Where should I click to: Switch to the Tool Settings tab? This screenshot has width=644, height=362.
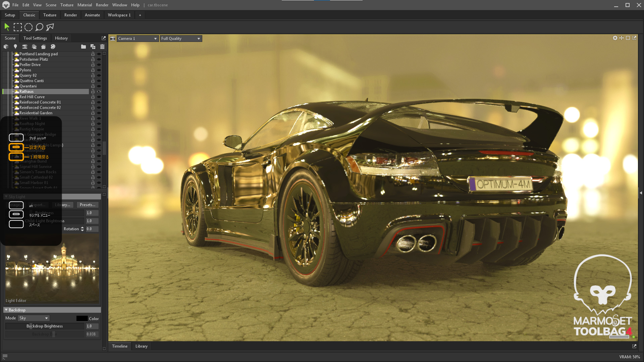(x=35, y=38)
